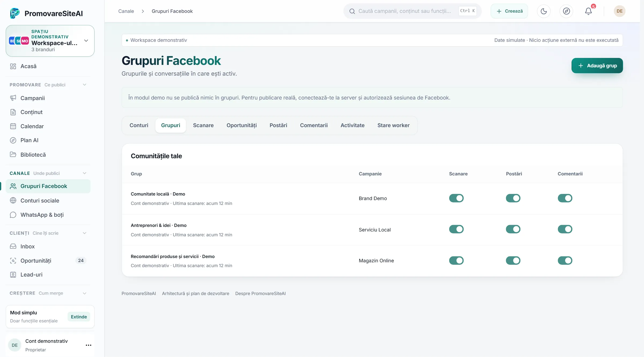Collapse the PROMOVARE section
644x357 pixels.
coord(85,85)
